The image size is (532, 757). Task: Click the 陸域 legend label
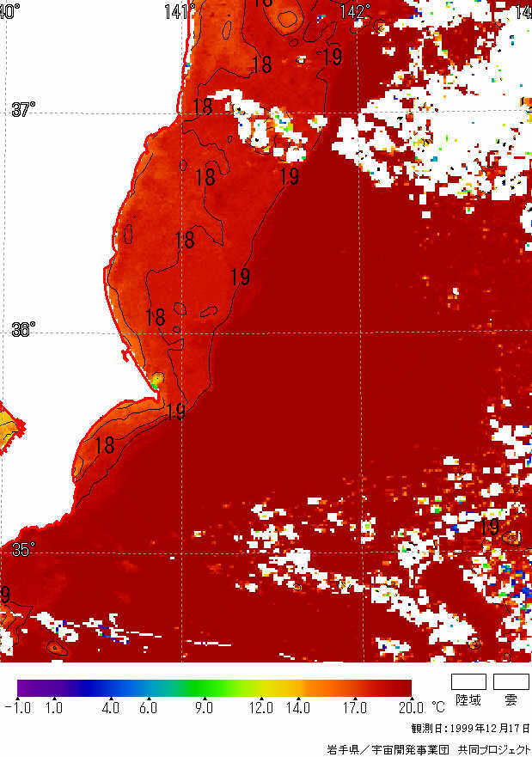468,700
